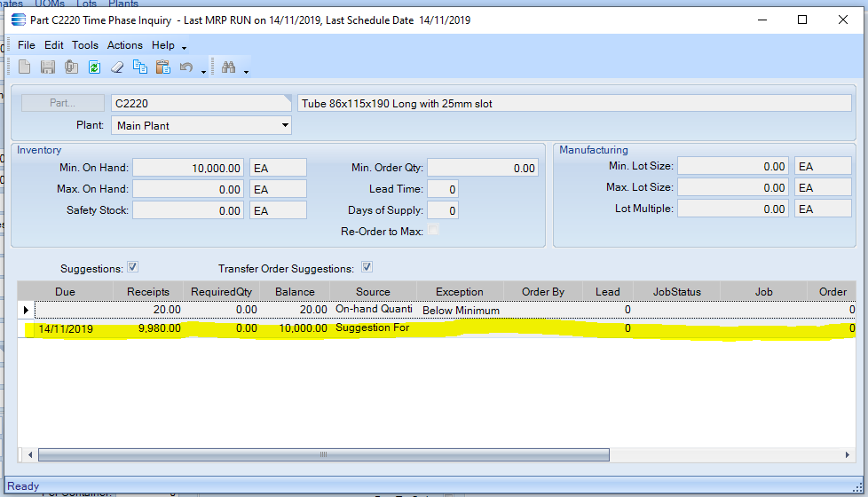868x497 pixels.
Task: Open the Help menu
Action: pyautogui.click(x=162, y=45)
